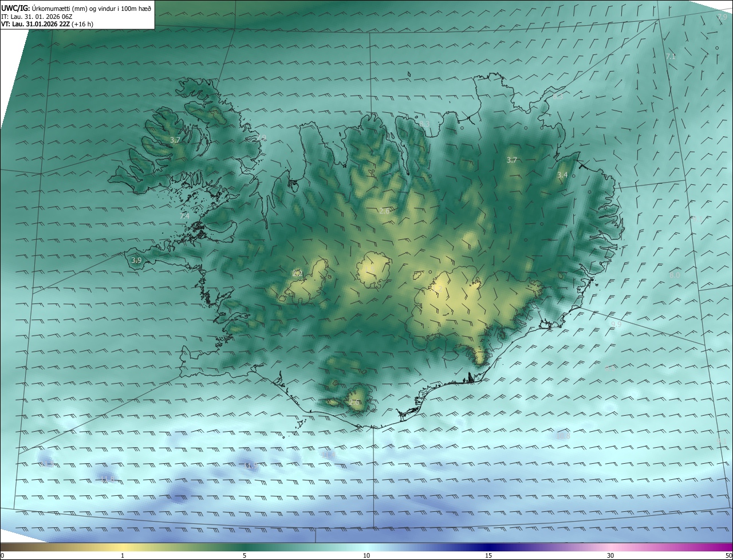Screen dimensions: 733x560
Task: Click the '3.9' value label on the map
Action: [136, 260]
